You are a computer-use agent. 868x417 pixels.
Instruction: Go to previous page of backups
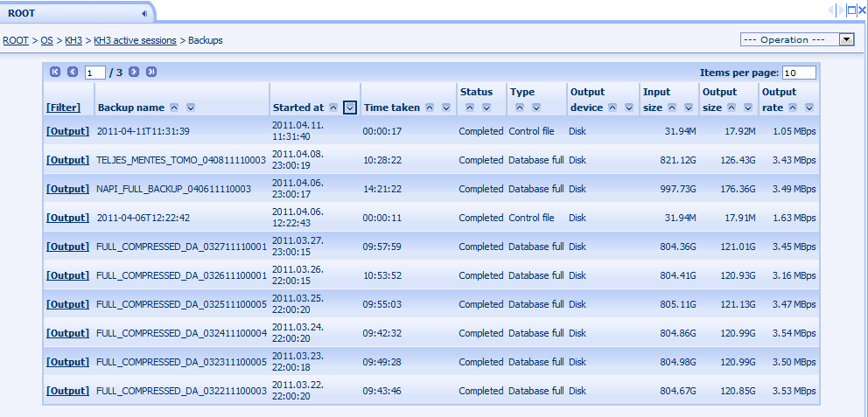coord(73,72)
